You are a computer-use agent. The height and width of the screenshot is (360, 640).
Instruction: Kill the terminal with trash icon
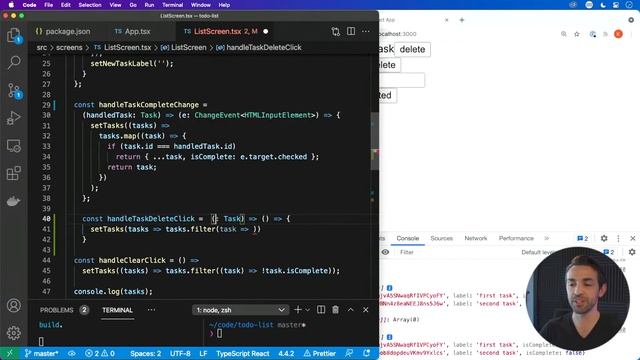click(x=335, y=310)
